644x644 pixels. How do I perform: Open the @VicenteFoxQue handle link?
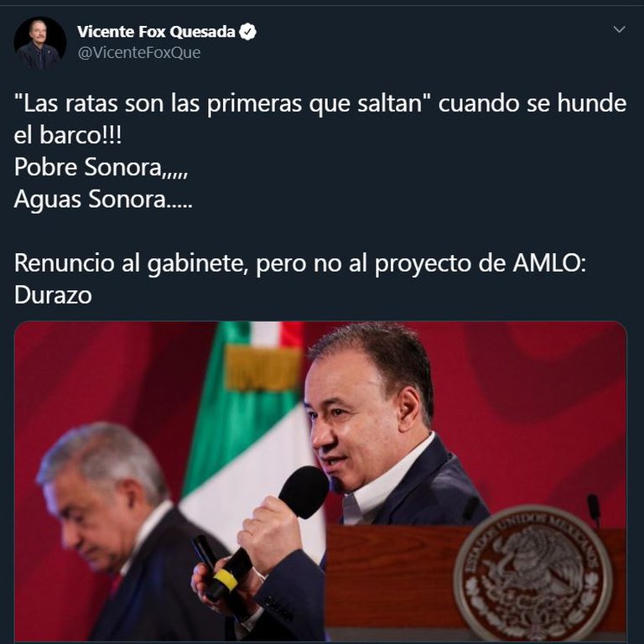[x=139, y=53]
